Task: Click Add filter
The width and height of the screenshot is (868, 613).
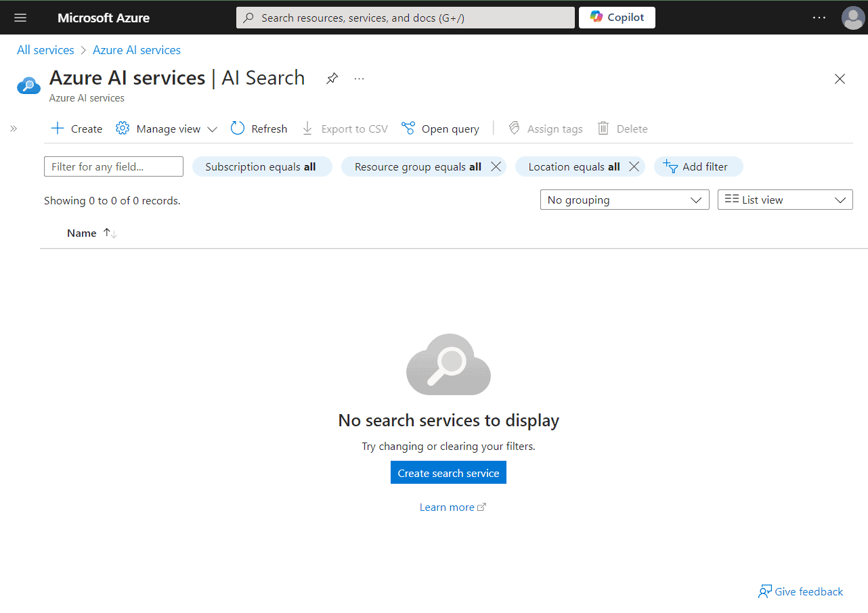Action: (x=698, y=166)
